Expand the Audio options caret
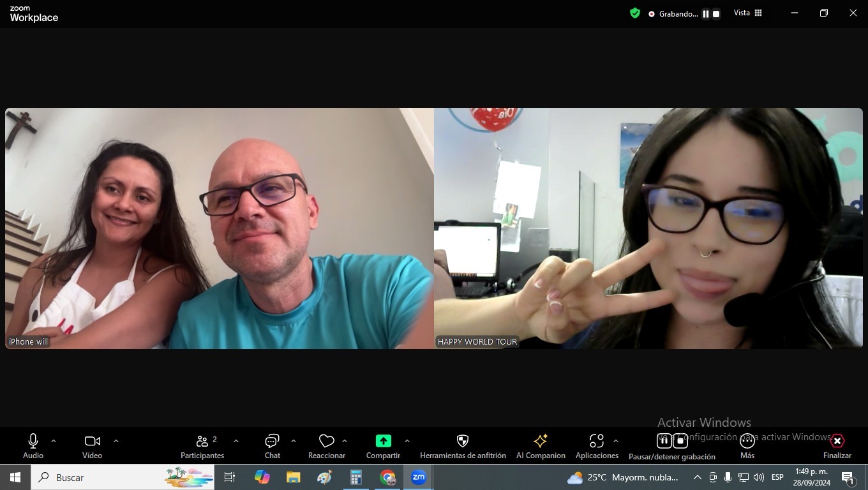Viewport: 868px width, 490px height. (x=54, y=441)
